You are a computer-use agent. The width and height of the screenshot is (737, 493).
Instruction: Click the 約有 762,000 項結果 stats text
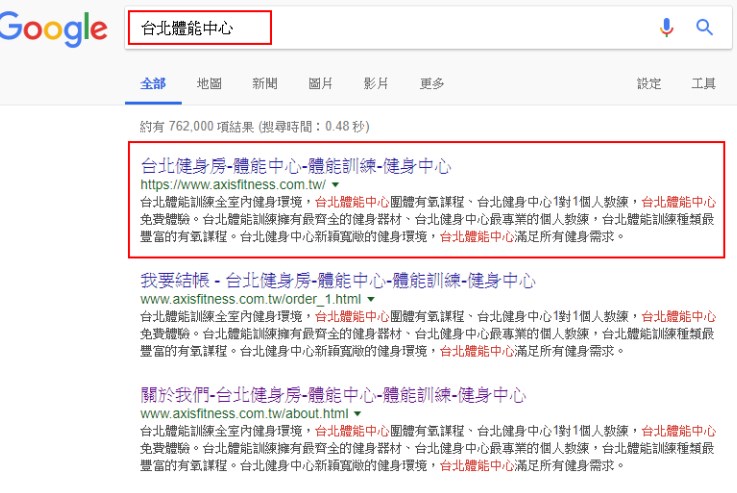pyautogui.click(x=255, y=126)
